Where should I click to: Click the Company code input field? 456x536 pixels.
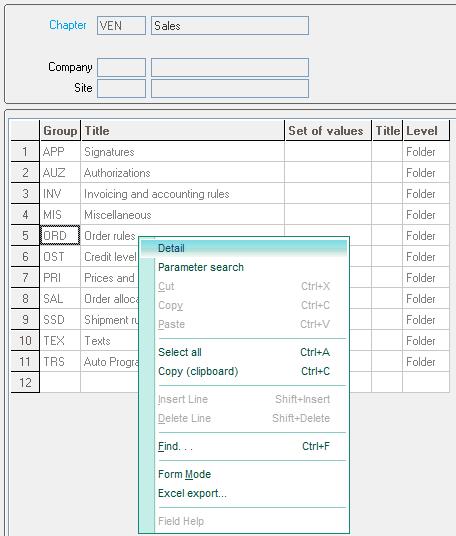coord(121,67)
